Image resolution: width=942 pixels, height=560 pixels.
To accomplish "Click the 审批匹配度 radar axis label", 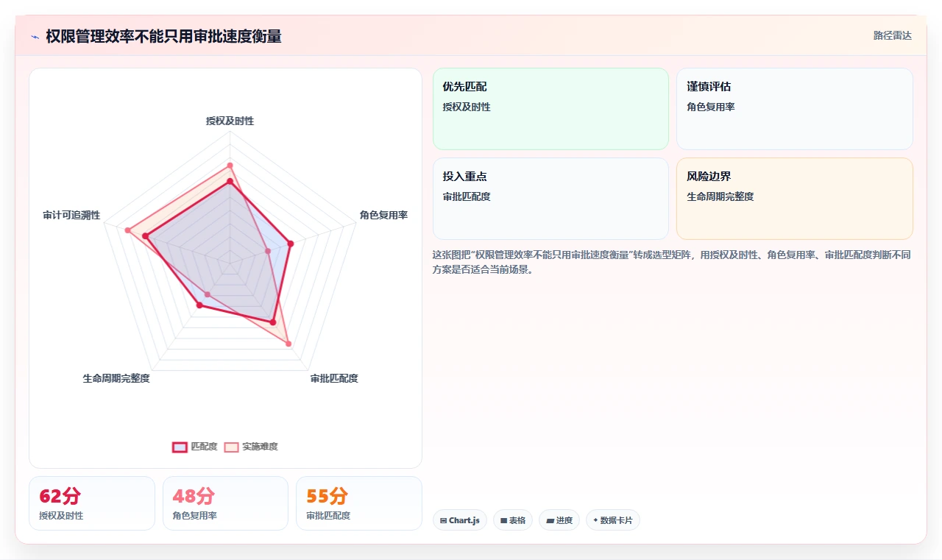I will pos(334,378).
